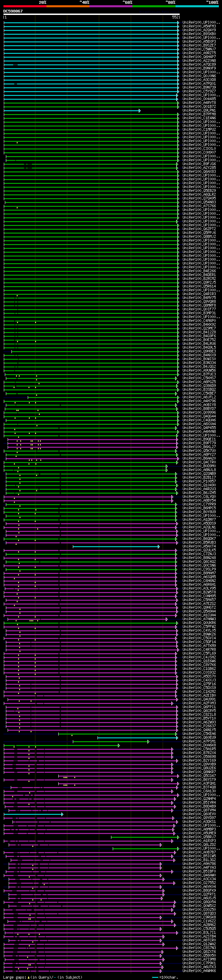The width and height of the screenshot is (222, 980).
Task: Click hit label UniRef100_Q0J0N6
Action: click(199, 76)
